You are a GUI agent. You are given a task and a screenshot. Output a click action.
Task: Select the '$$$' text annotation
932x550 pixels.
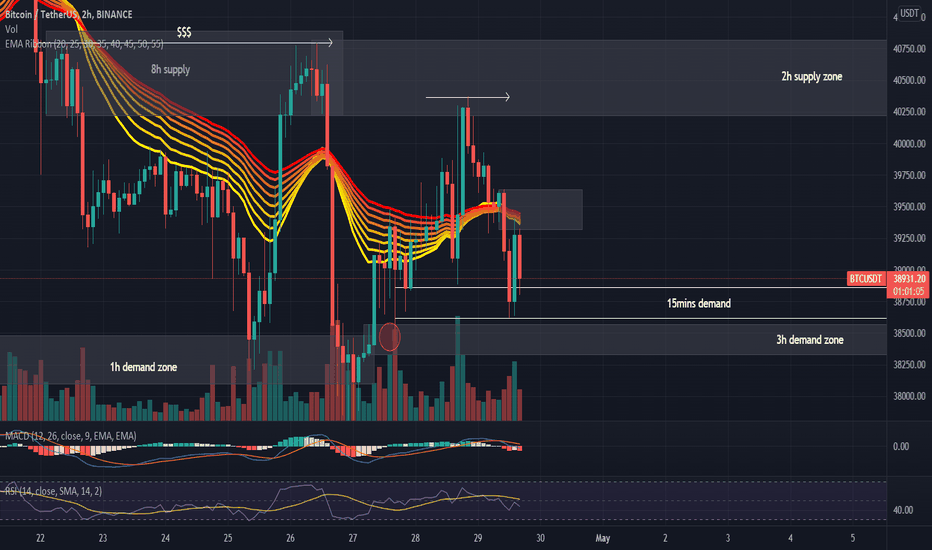point(184,32)
